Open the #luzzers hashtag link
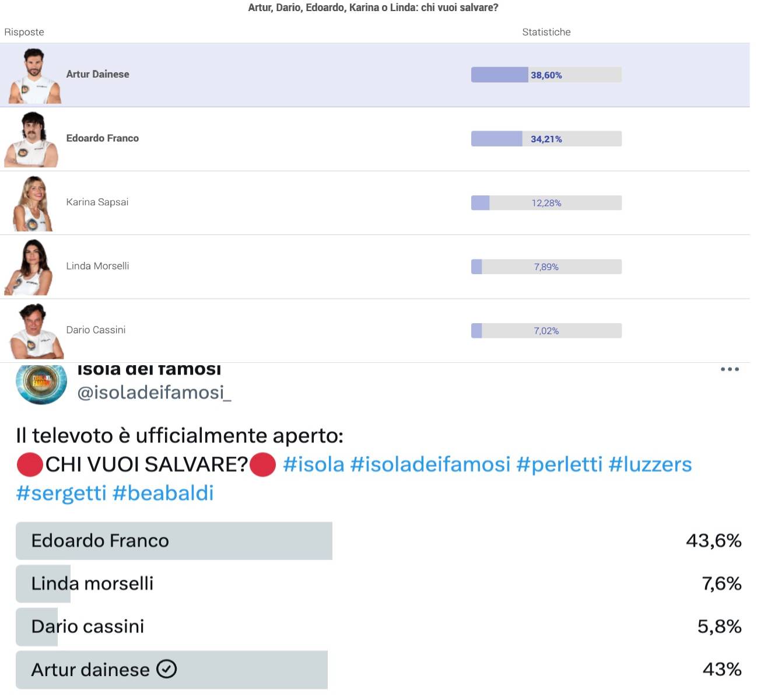757x700 pixels. (650, 464)
